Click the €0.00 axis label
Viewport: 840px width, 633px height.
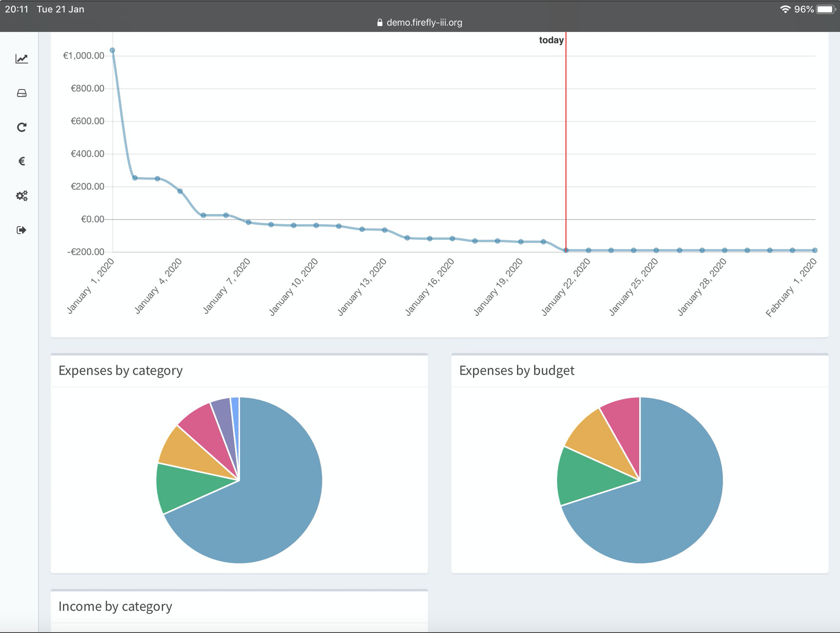(x=92, y=219)
